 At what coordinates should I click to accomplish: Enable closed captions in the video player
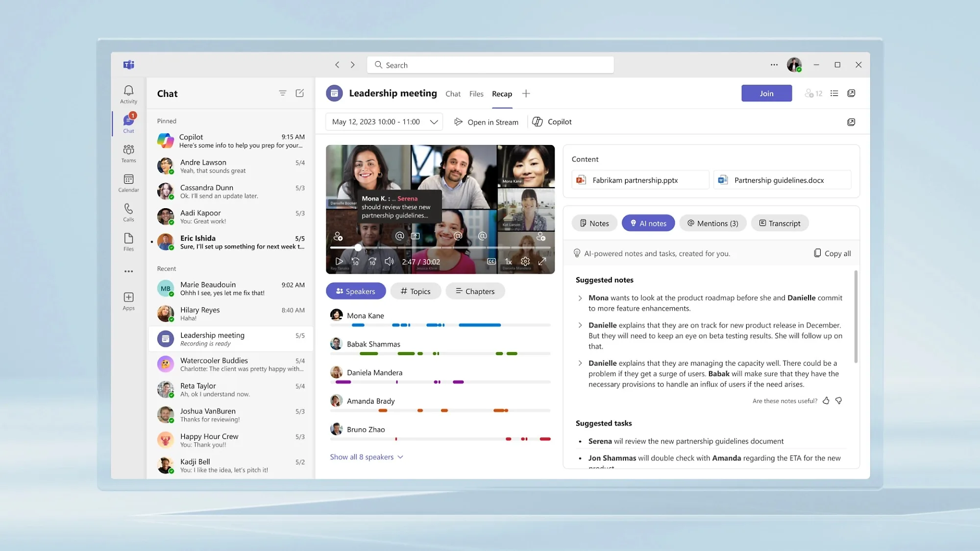pyautogui.click(x=490, y=262)
